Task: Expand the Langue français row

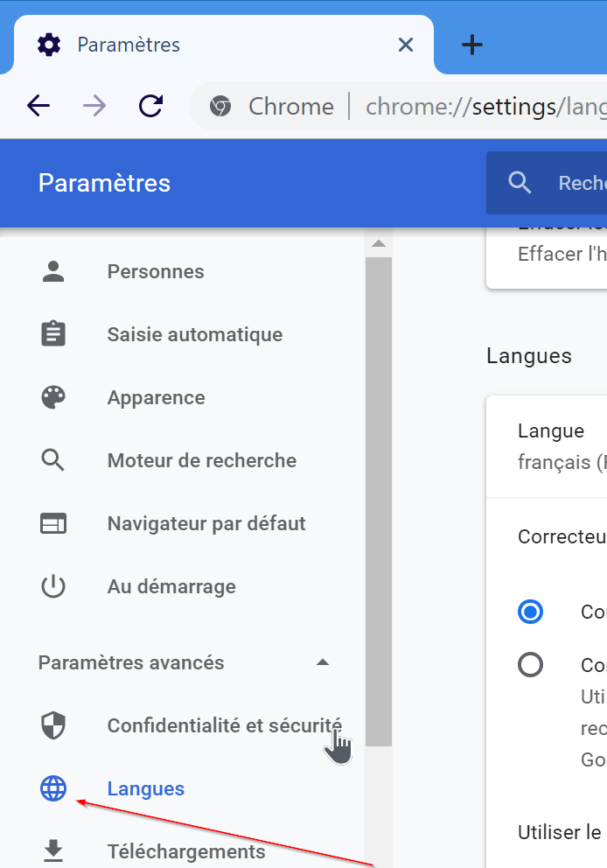Action: (547, 446)
